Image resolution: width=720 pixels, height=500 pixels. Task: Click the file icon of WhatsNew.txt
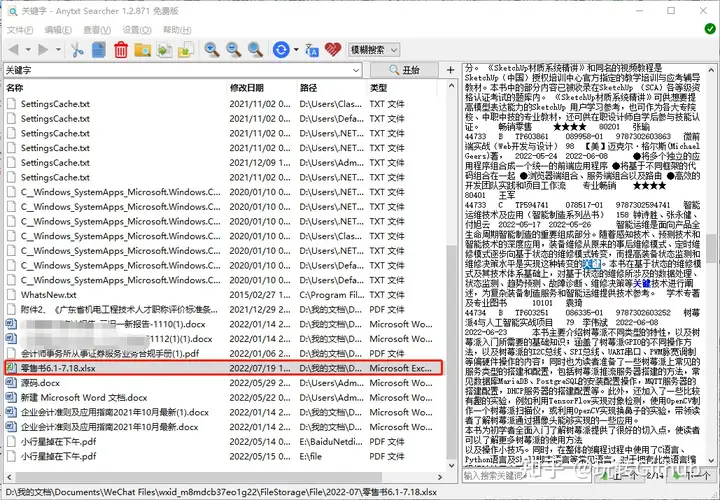click(x=11, y=295)
